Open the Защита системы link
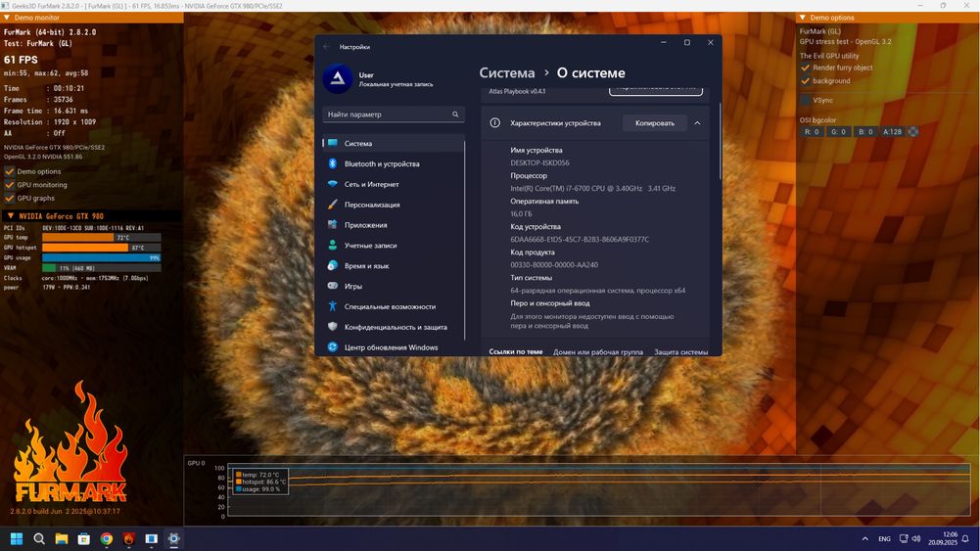The height and width of the screenshot is (551, 980). click(680, 351)
